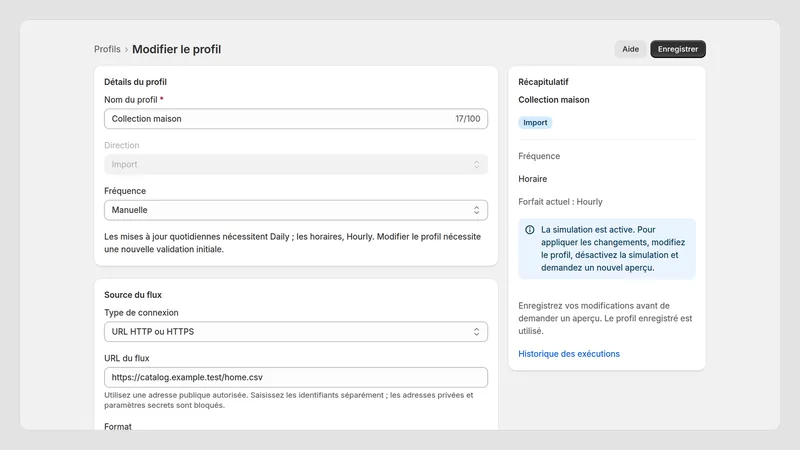Click the 'Récapitulatif' card heading

[x=543, y=82]
